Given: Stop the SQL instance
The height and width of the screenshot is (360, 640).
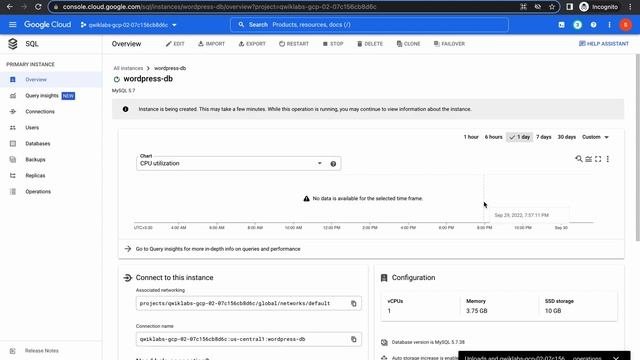Looking at the screenshot, I should pyautogui.click(x=333, y=44).
